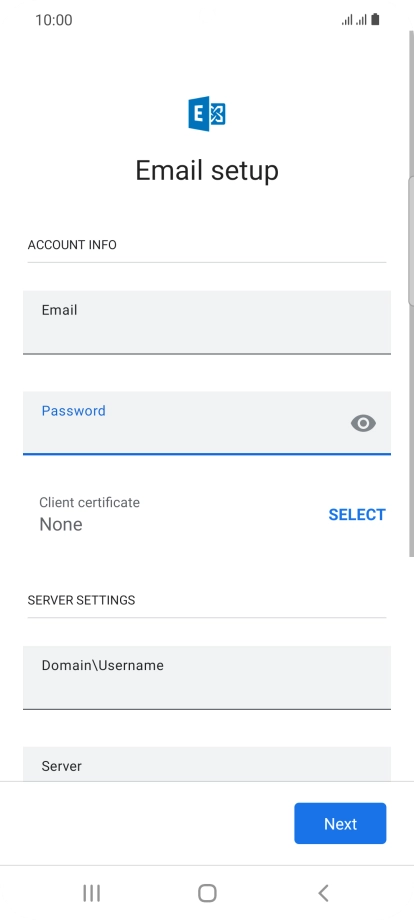Tap the signal strength icons

pyautogui.click(x=354, y=20)
